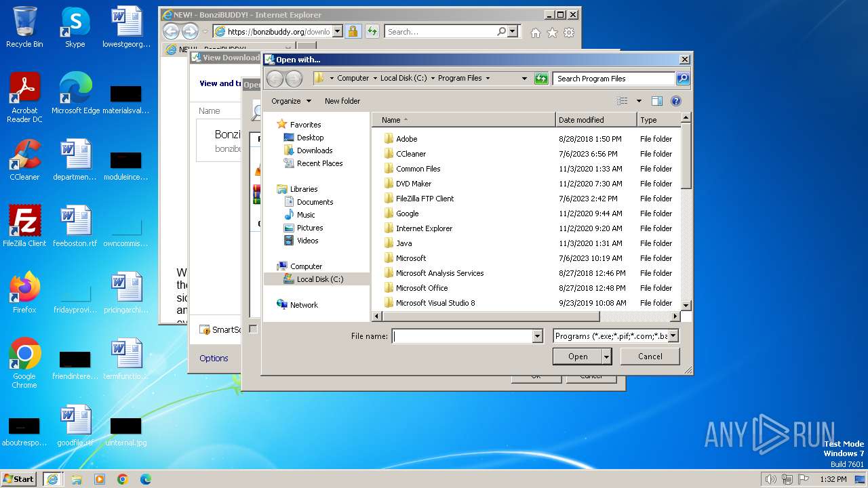
Task: Click Options link in View Downloads window
Action: 214,359
